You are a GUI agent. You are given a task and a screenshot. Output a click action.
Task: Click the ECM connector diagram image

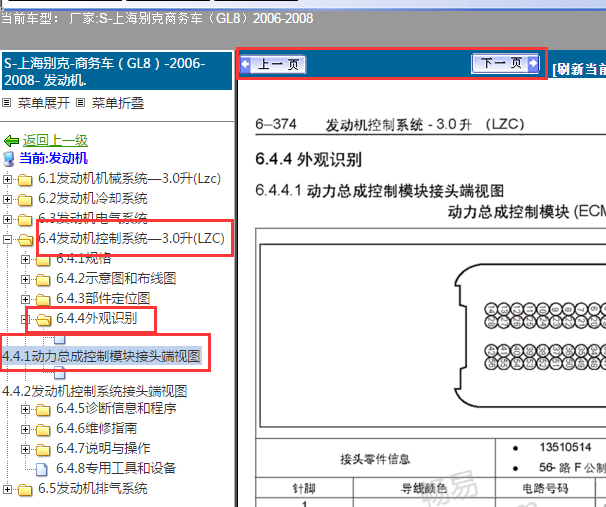point(433,335)
